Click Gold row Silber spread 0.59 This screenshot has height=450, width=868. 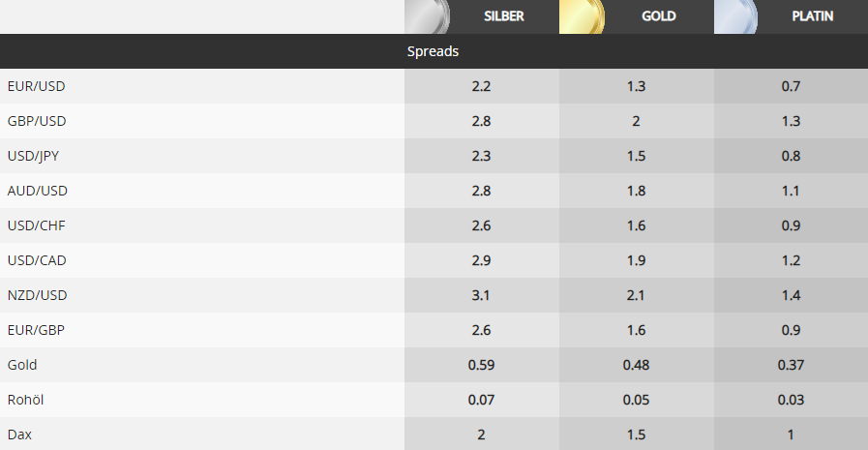pyautogui.click(x=481, y=365)
